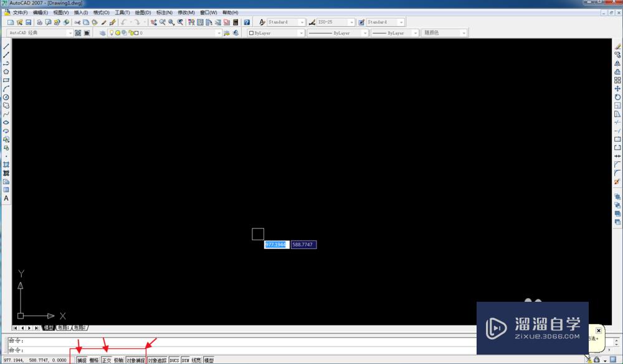623x364 pixels.
Task: Click the Undo arrow icon
Action: (x=122, y=22)
